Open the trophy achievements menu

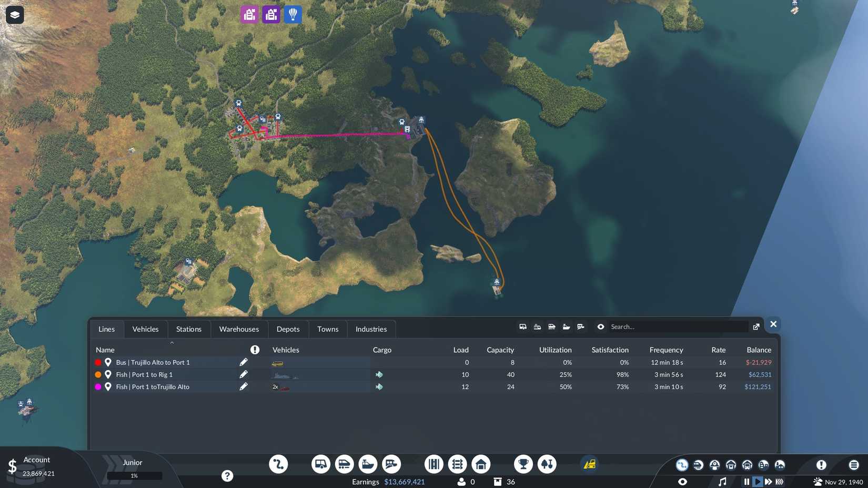coord(523,464)
